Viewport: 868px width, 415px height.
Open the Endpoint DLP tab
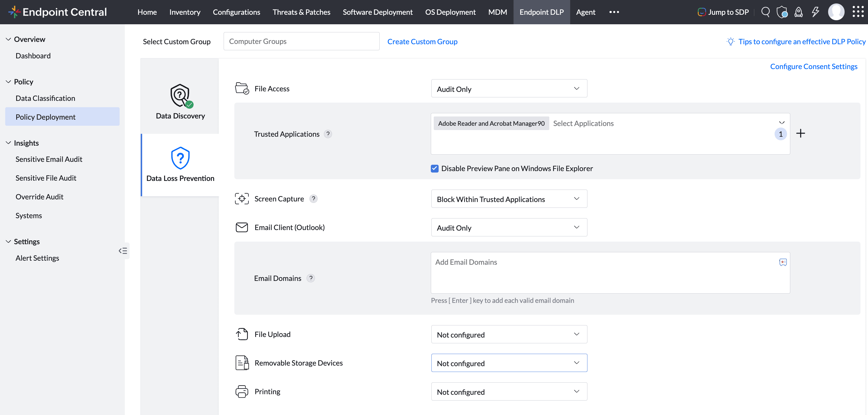coord(541,12)
